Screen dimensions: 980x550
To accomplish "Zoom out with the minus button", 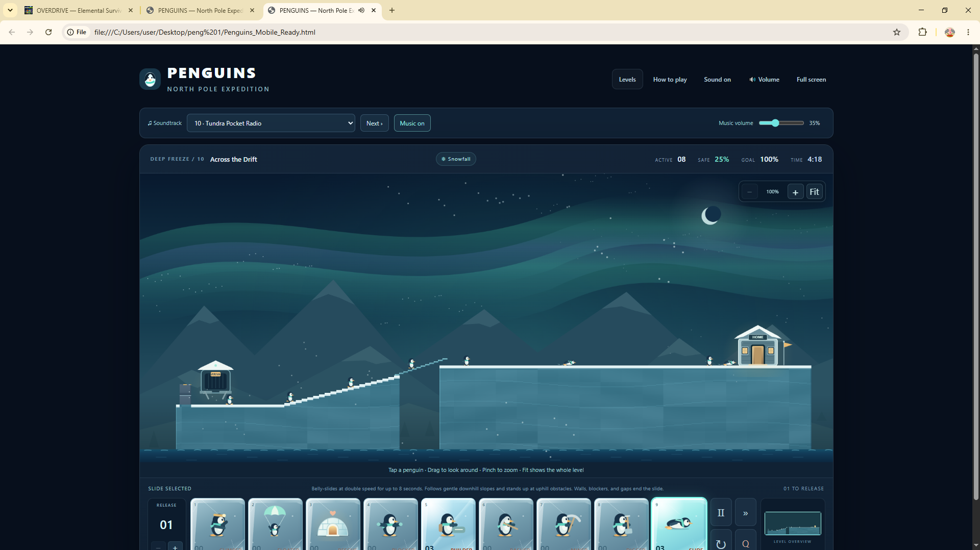I will point(749,192).
